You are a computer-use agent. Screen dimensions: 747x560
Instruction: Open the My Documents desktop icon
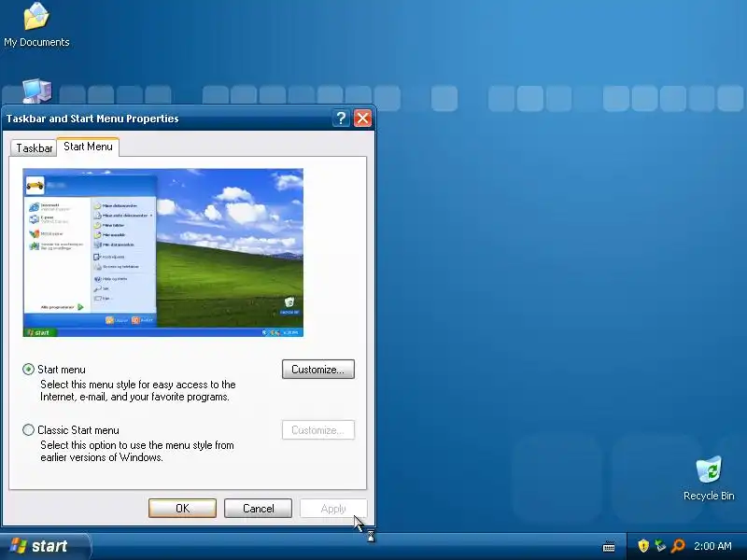click(x=36, y=25)
